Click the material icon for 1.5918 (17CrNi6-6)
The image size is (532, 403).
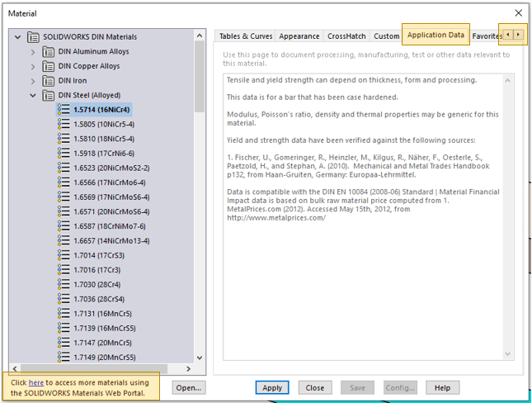64,154
